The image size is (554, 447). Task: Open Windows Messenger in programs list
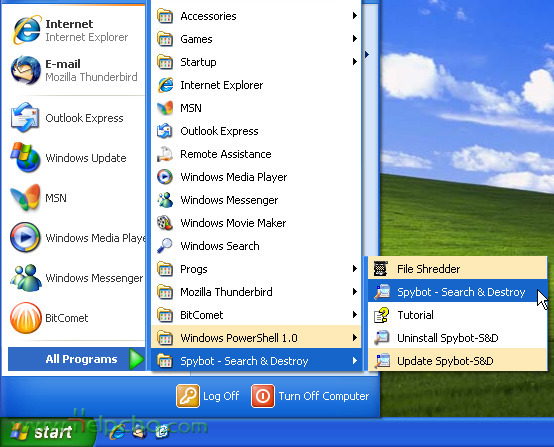pyautogui.click(x=256, y=200)
